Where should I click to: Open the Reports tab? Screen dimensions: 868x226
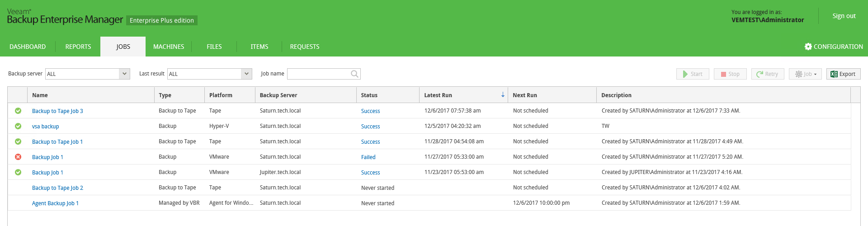click(x=78, y=47)
